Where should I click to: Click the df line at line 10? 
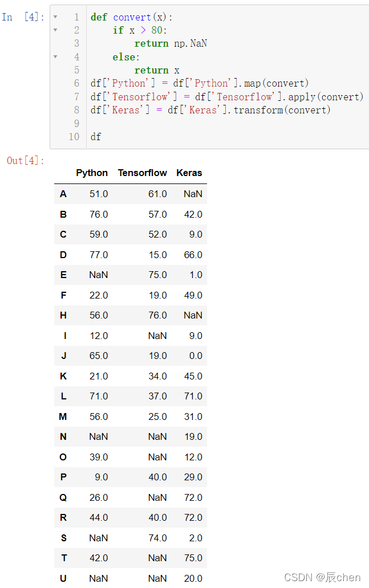click(96, 137)
